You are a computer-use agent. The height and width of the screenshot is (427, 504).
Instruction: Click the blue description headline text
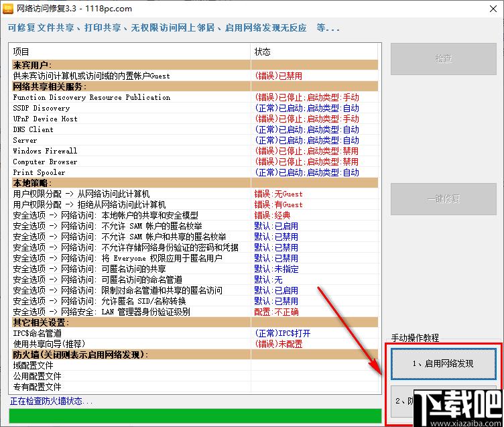(x=174, y=27)
